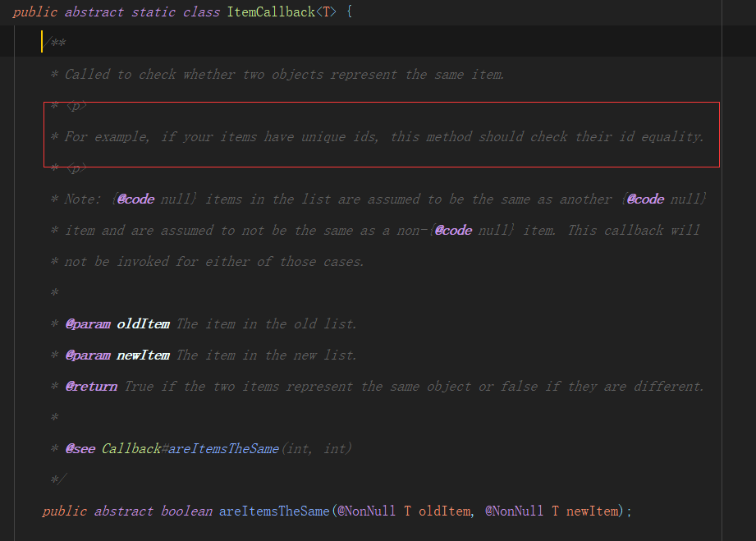Click the first @NonNull annotation before oldItem
The width and height of the screenshot is (756, 541).
click(366, 511)
